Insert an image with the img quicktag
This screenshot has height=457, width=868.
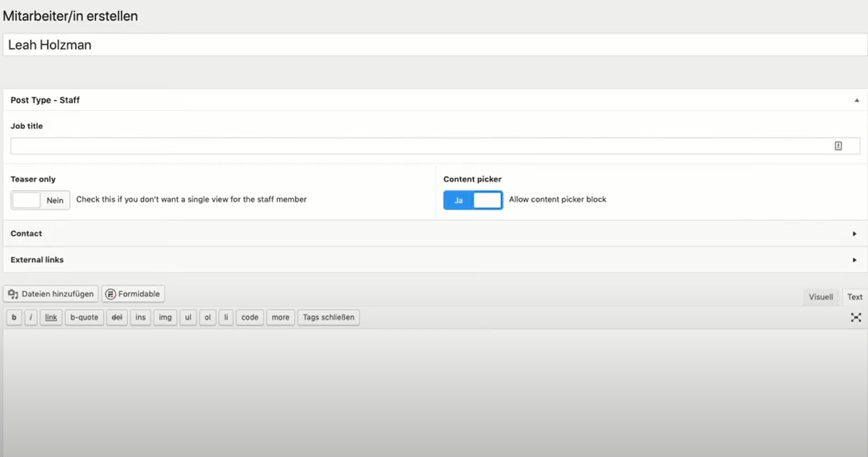[x=165, y=317]
